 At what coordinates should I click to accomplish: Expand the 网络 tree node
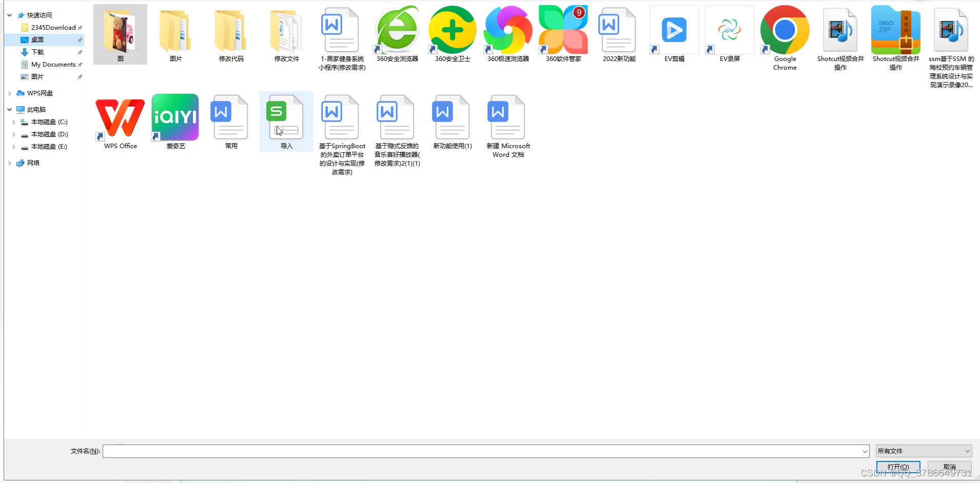click(x=10, y=163)
